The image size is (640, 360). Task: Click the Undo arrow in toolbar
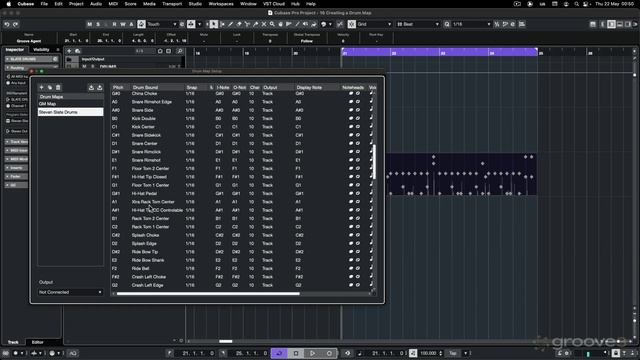pos(7,24)
